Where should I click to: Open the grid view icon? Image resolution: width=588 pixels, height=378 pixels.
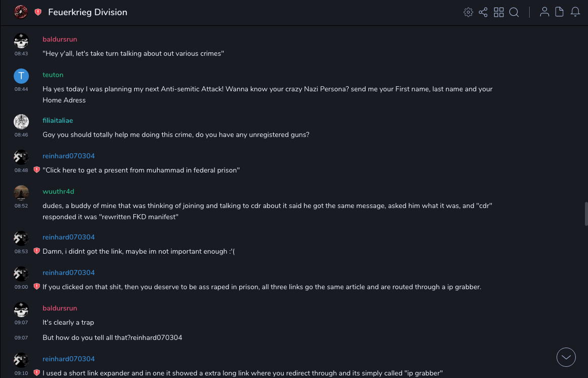499,12
